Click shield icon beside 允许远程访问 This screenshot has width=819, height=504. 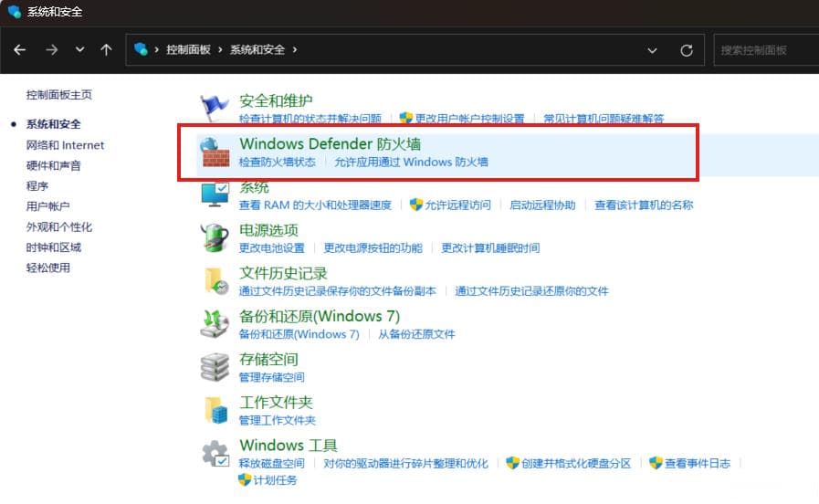415,205
